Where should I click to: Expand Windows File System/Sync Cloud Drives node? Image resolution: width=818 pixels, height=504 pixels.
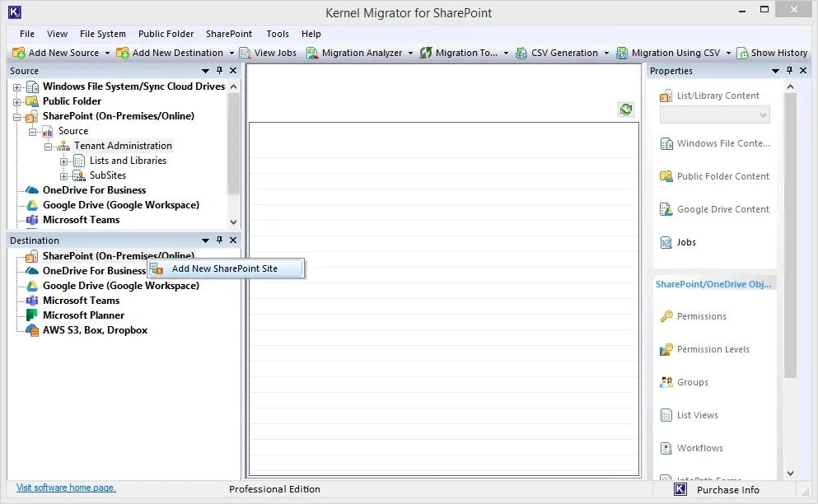(16, 87)
